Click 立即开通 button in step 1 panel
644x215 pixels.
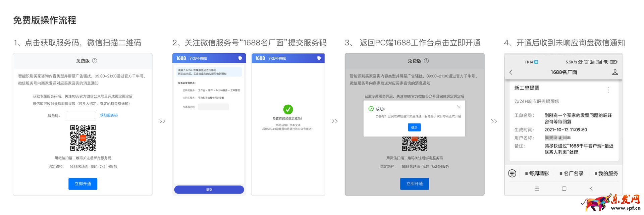coord(83,184)
